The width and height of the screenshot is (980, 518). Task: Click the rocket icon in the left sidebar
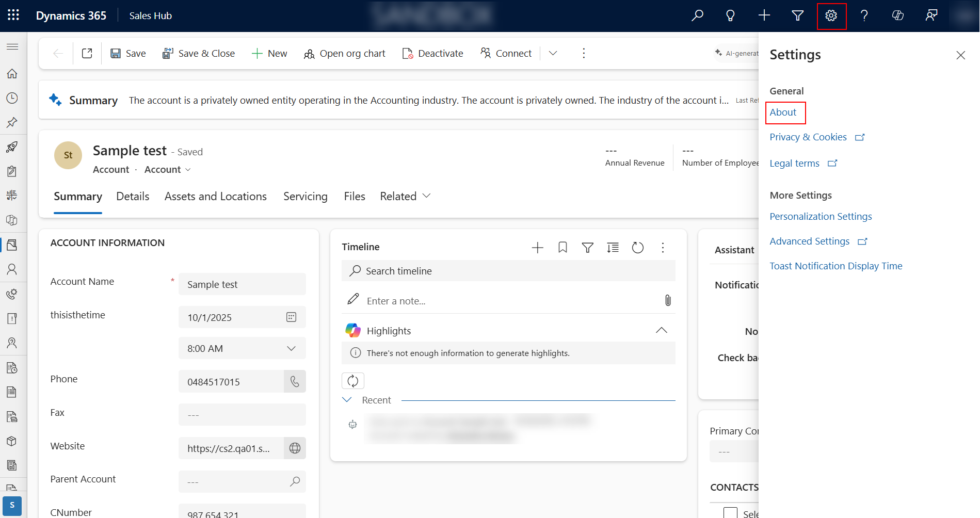pos(12,147)
